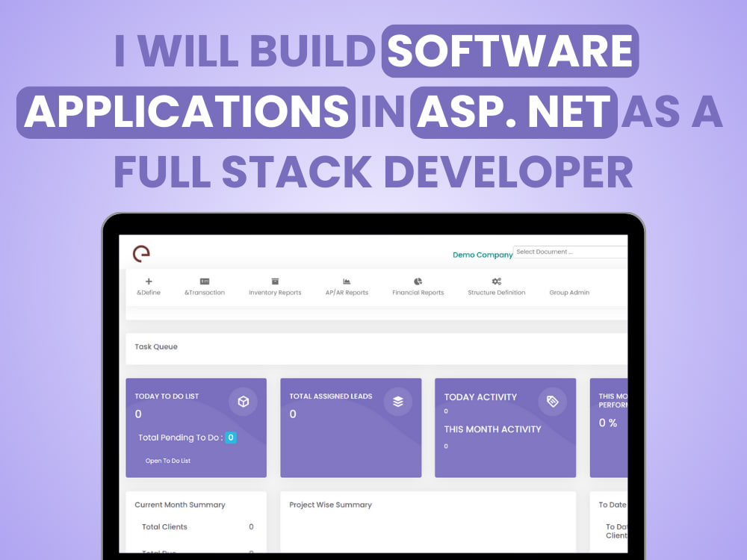
Task: Click the Total Clients row label
Action: click(x=164, y=526)
